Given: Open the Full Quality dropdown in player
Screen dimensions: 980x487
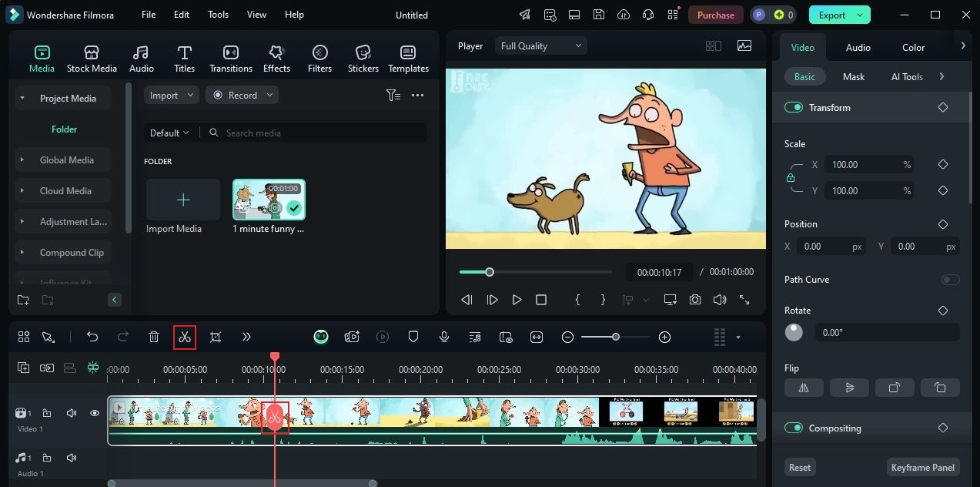Looking at the screenshot, I should tap(541, 46).
